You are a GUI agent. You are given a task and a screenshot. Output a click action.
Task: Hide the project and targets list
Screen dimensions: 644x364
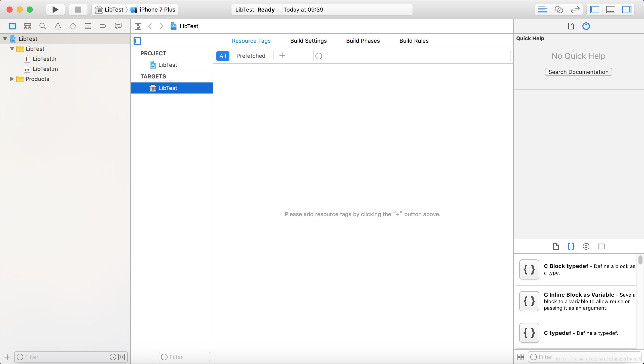(137, 41)
